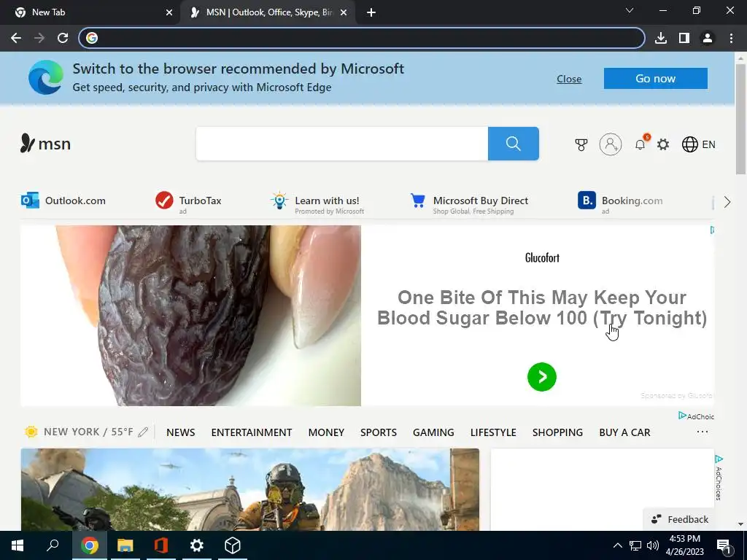The width and height of the screenshot is (747, 560).
Task: Open the GAMING section
Action: [x=433, y=432]
